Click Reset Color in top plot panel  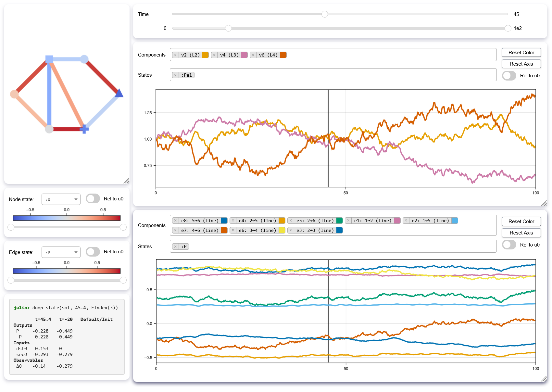tap(521, 53)
